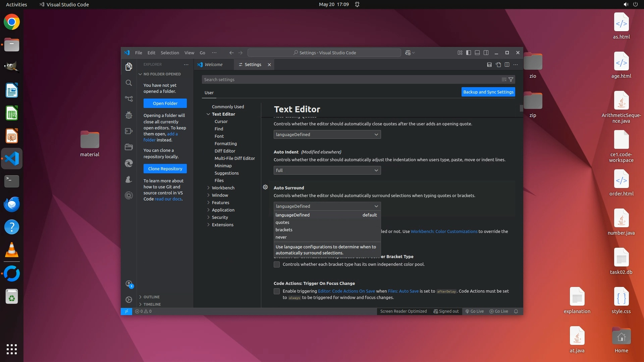Screen dimensions: 644x362
Task: Click the filter settings funnel icon
Action: 511,79
